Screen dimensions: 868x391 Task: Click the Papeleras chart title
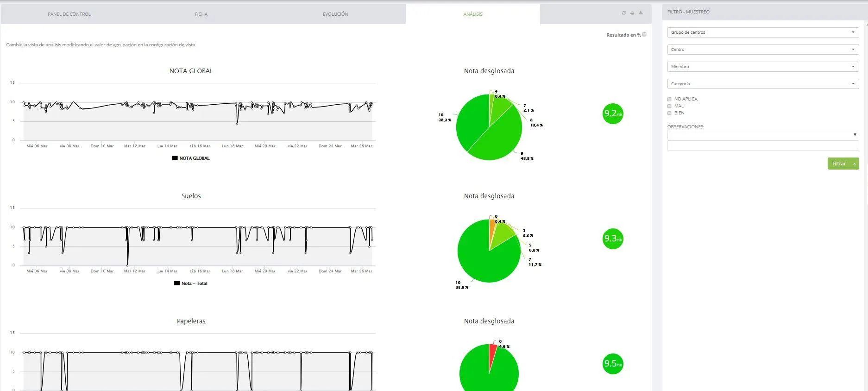[x=191, y=321]
